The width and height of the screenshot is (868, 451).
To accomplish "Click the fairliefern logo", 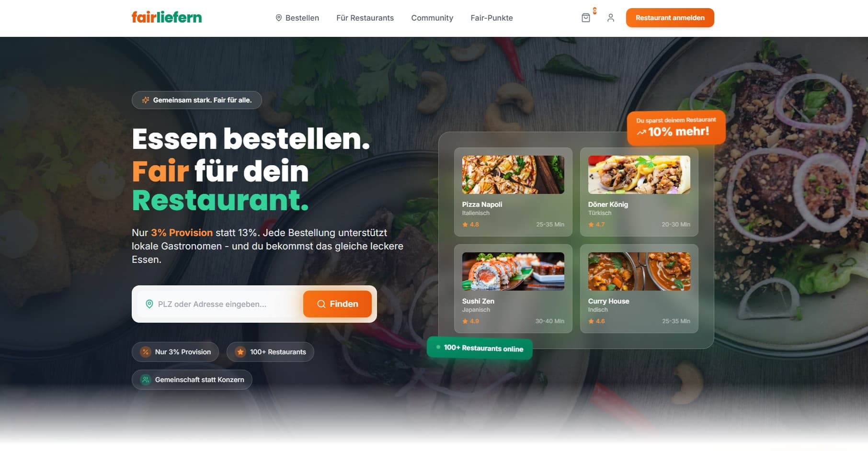I will coord(167,17).
